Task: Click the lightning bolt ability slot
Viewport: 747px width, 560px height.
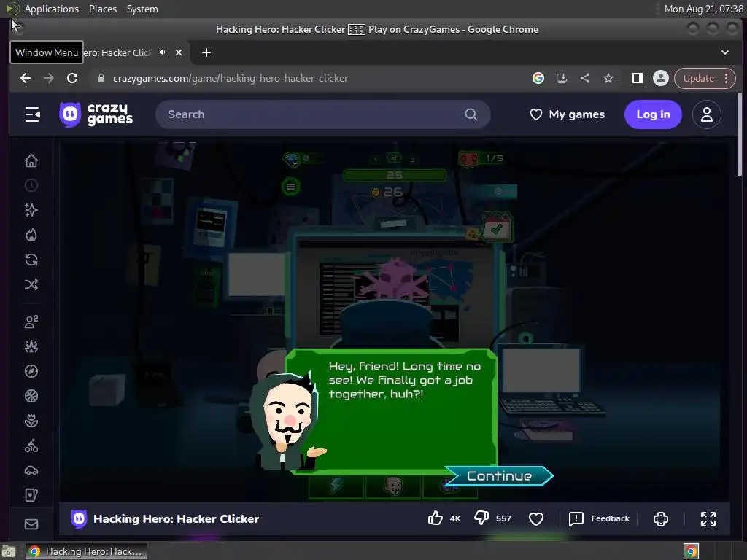Action: [x=336, y=485]
